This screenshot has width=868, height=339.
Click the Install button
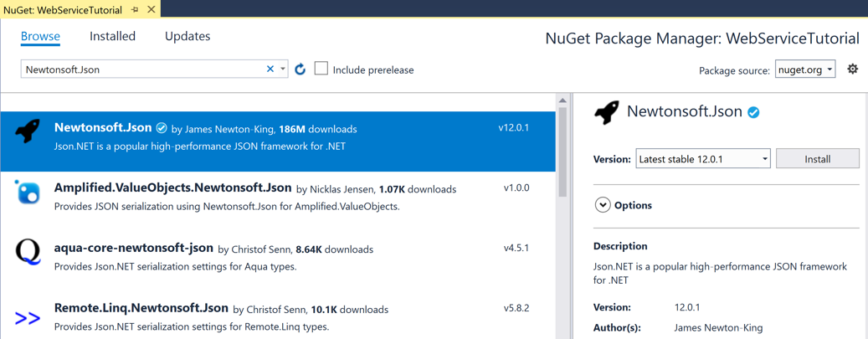click(817, 159)
